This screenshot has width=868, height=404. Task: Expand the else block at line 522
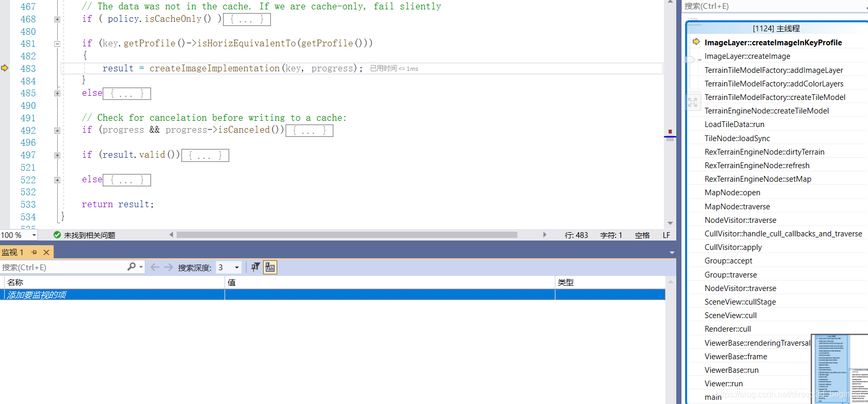(57, 180)
